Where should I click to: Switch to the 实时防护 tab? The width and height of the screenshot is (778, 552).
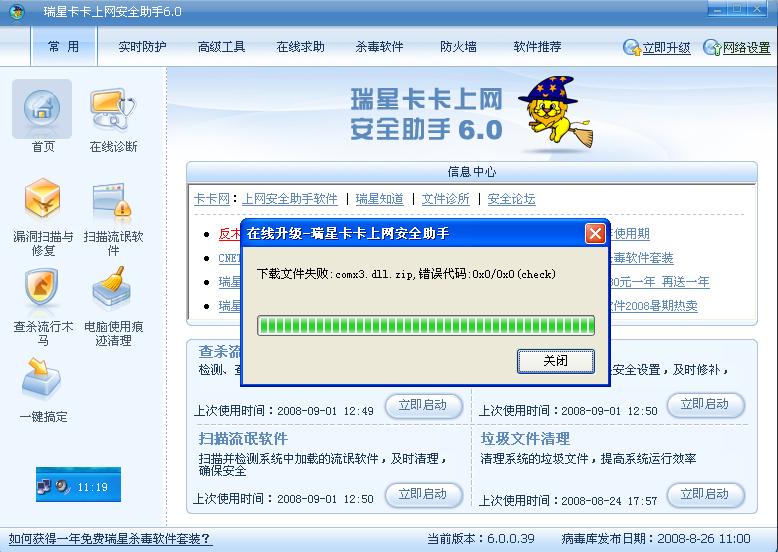click(x=142, y=47)
